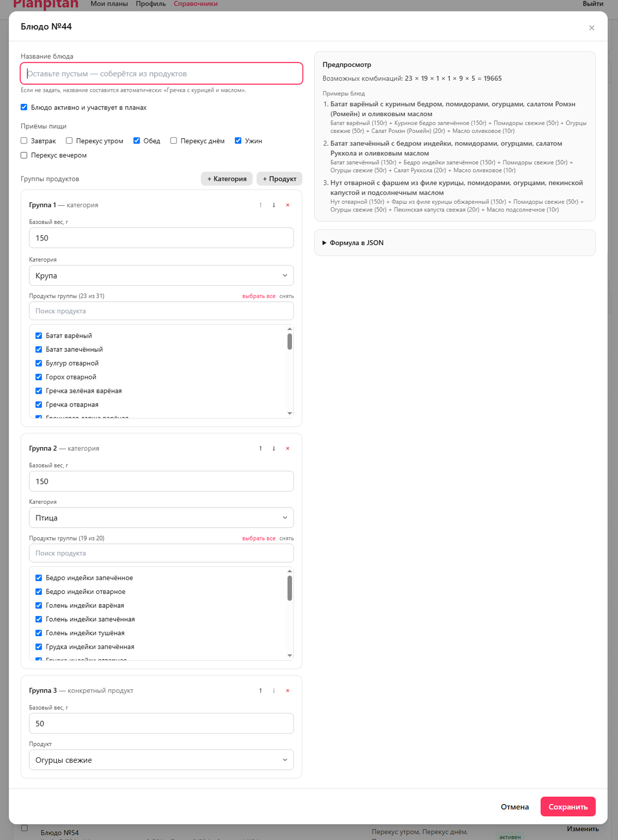Move Группа 2 down with arrow icon

pos(274,448)
